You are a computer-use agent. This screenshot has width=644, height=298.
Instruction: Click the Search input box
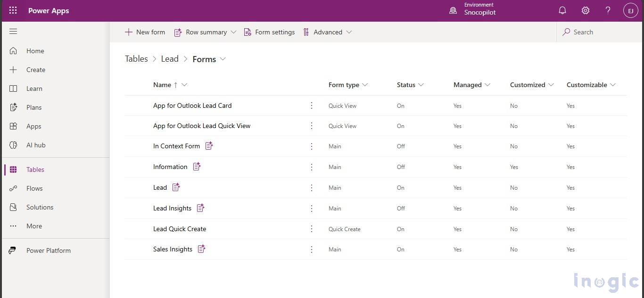[x=600, y=32]
